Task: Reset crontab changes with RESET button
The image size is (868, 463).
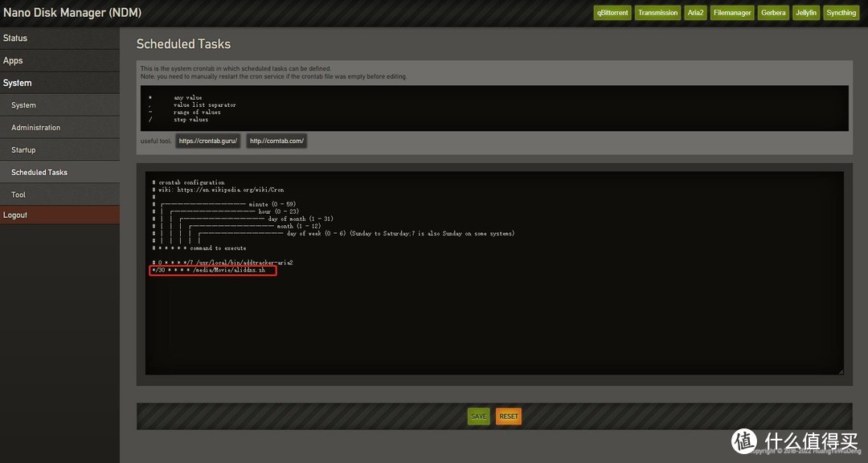Action: [509, 416]
